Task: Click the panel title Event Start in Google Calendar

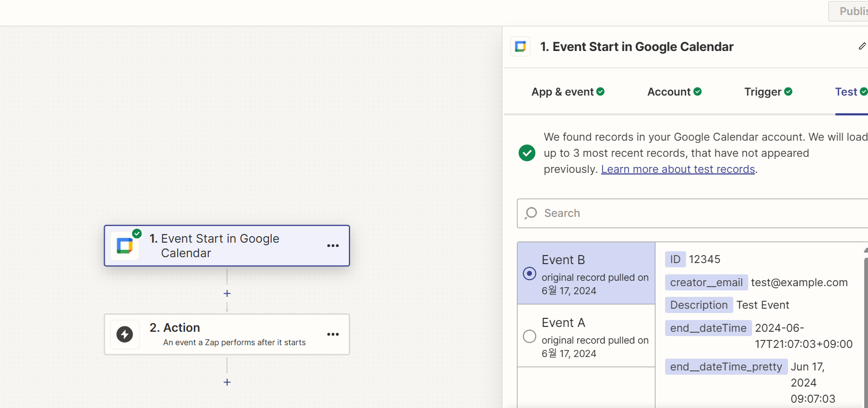Action: tap(637, 47)
